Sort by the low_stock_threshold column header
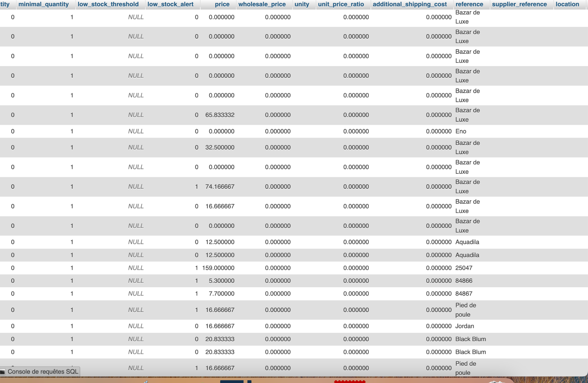 pos(108,4)
